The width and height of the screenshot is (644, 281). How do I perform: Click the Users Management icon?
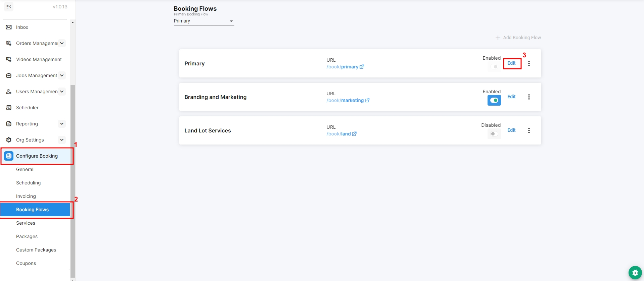click(x=9, y=92)
